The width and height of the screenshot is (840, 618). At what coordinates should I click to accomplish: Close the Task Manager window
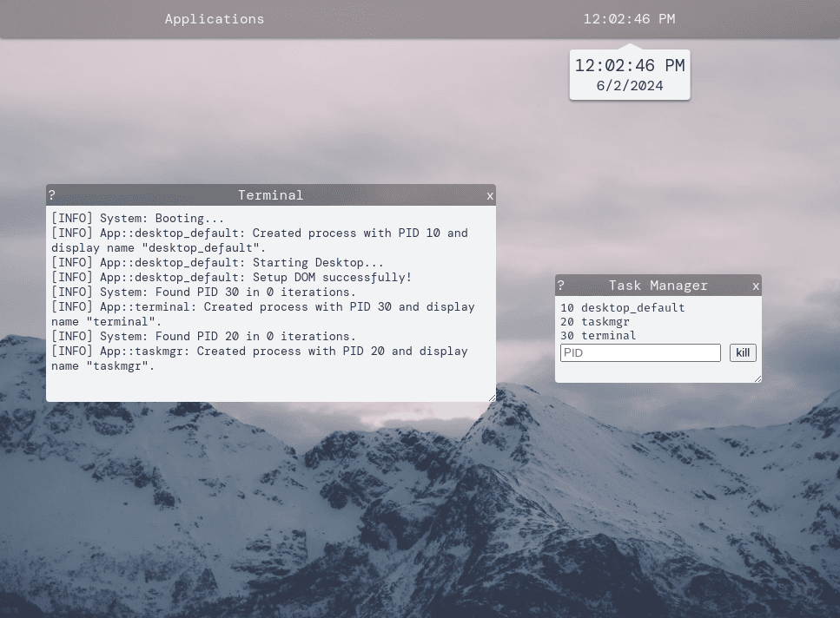(756, 286)
